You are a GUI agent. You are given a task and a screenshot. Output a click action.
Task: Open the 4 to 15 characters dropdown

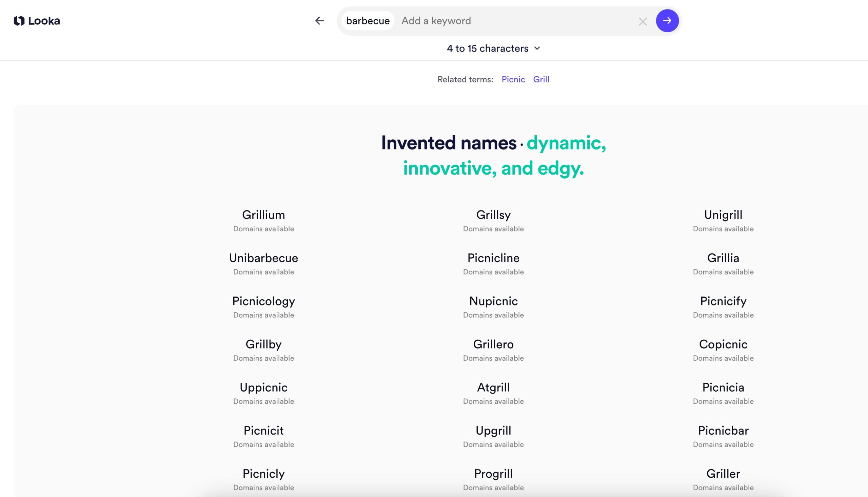coord(488,48)
